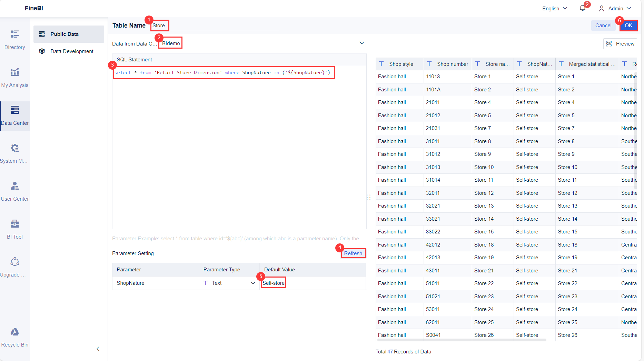Viewport: 644px width, 361px height.
Task: Open the notification bell with badge
Action: [583, 8]
